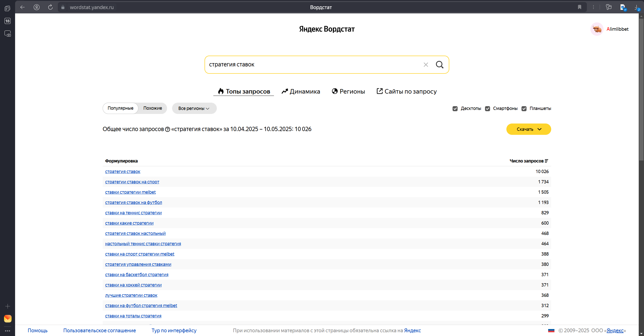Expand the Все регионы dropdown
The width and height of the screenshot is (644, 336).
click(194, 108)
